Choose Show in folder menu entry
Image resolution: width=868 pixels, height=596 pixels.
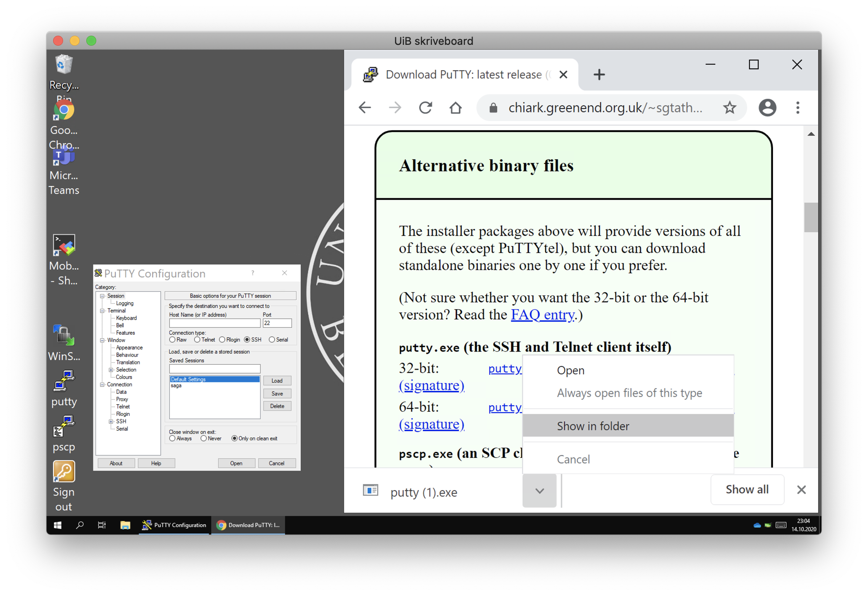(x=593, y=426)
